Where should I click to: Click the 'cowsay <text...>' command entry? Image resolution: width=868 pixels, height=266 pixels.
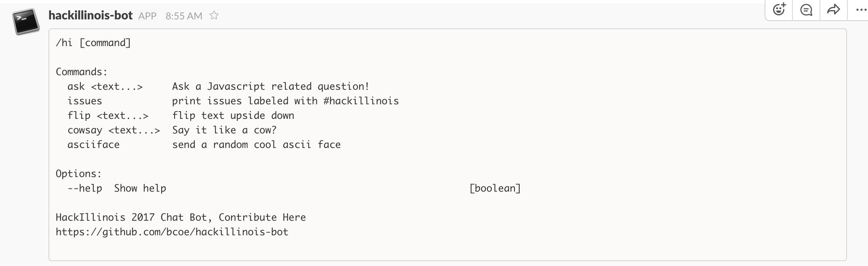point(114,130)
